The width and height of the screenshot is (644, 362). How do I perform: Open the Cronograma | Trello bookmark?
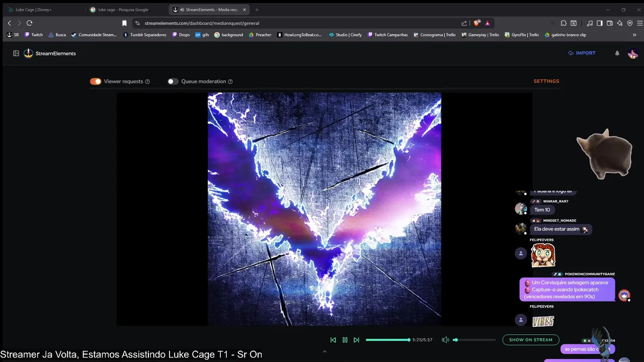coord(435,35)
